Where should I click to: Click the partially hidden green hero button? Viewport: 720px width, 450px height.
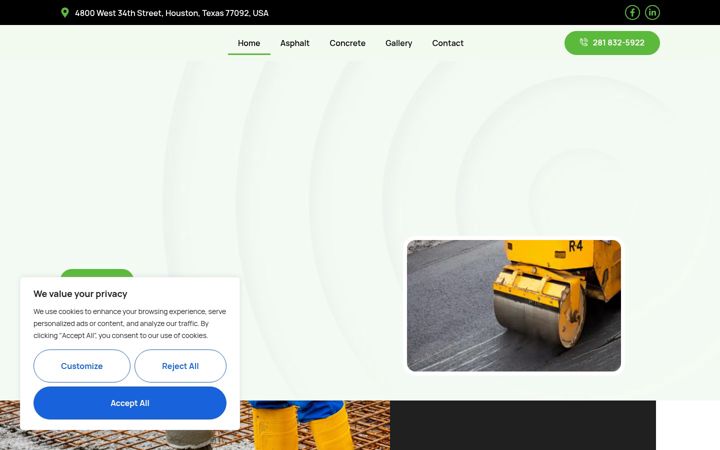point(97,273)
